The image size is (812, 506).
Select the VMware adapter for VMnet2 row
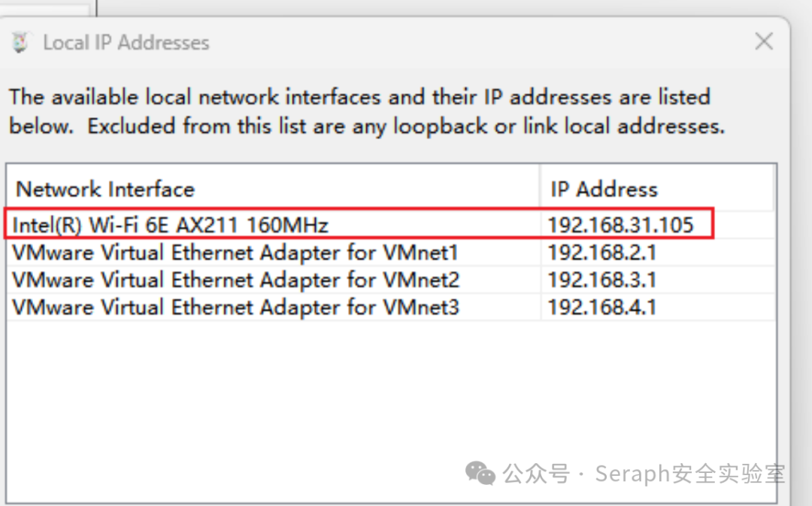point(391,280)
